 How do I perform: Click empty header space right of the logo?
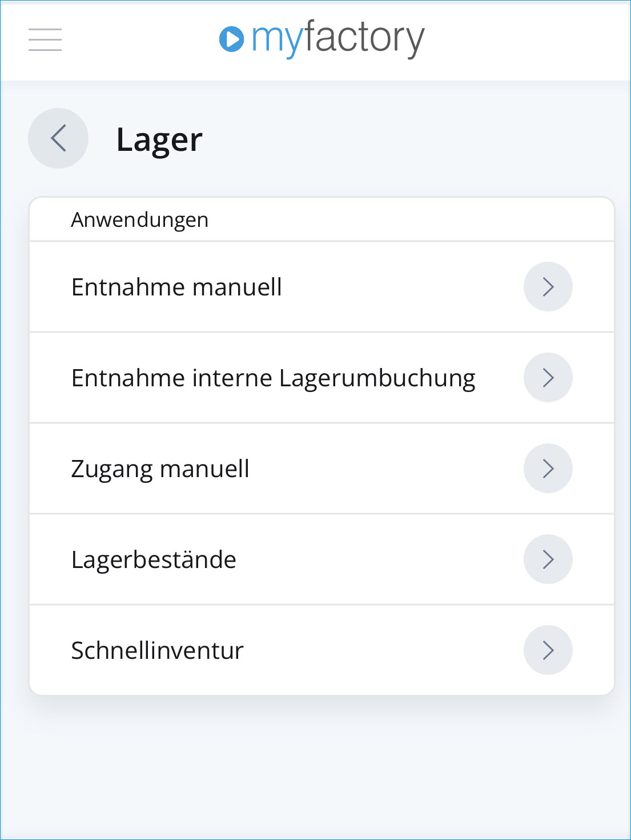click(525, 40)
